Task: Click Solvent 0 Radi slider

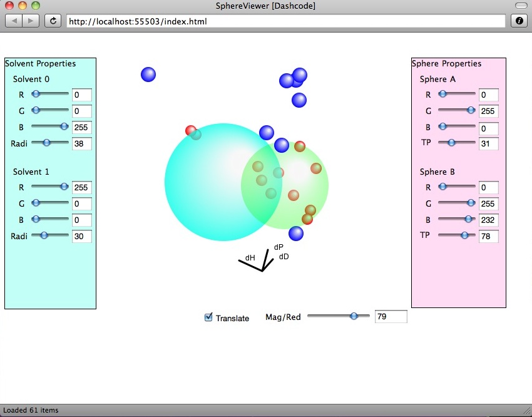Action: (x=50, y=143)
